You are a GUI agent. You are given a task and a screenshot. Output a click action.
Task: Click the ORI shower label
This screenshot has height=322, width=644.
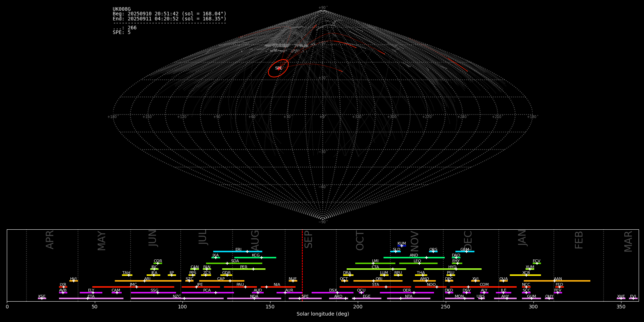tap(379, 279)
